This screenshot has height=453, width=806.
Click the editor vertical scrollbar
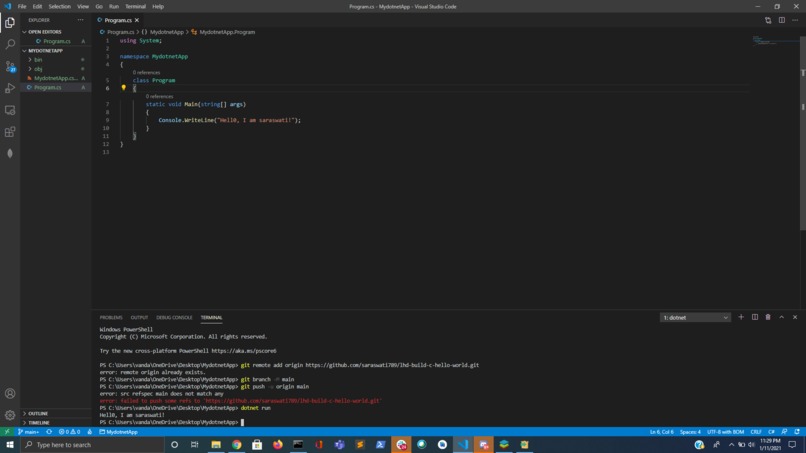click(803, 134)
